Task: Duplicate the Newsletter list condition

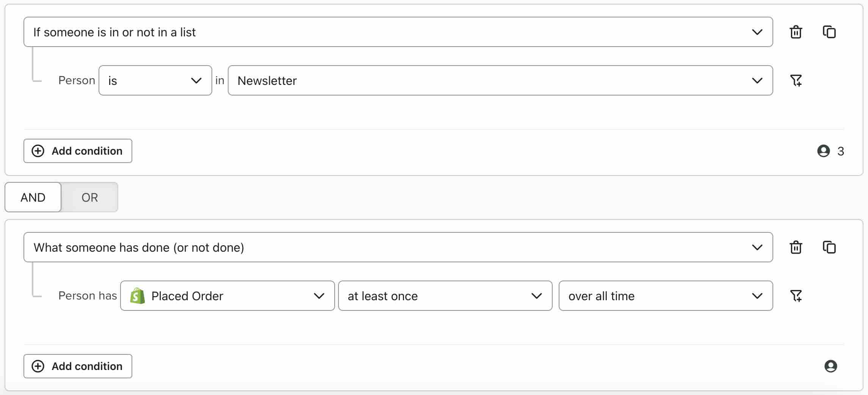Action: click(x=830, y=32)
